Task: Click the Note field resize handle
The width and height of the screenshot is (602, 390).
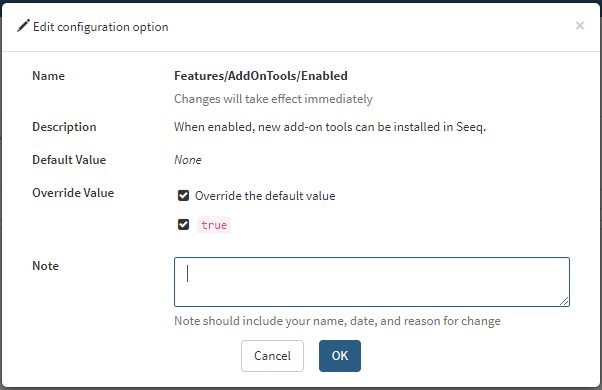Action: pyautogui.click(x=564, y=302)
